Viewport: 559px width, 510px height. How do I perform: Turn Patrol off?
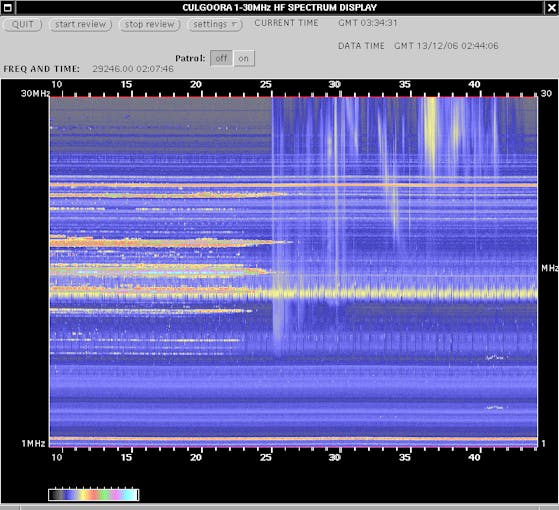point(221,58)
